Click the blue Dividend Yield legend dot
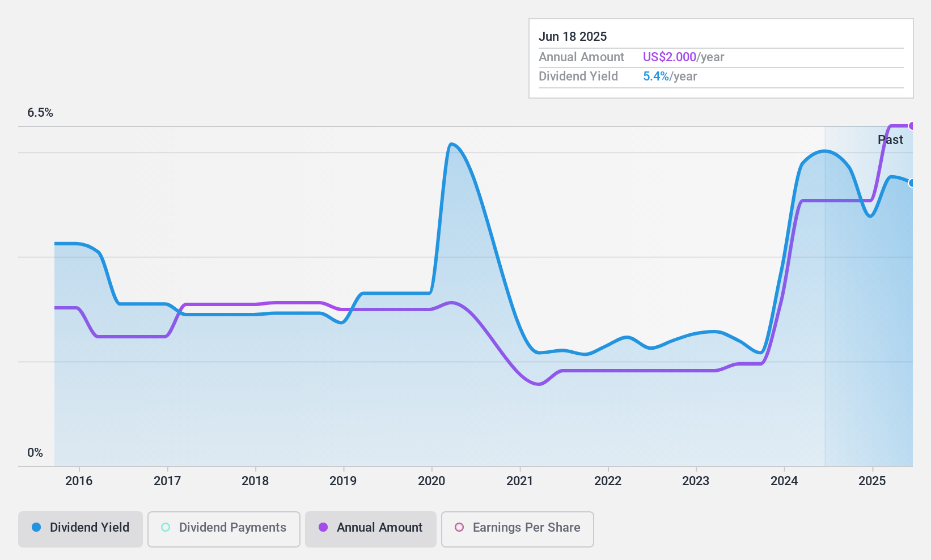This screenshot has height=560, width=931. click(36, 527)
